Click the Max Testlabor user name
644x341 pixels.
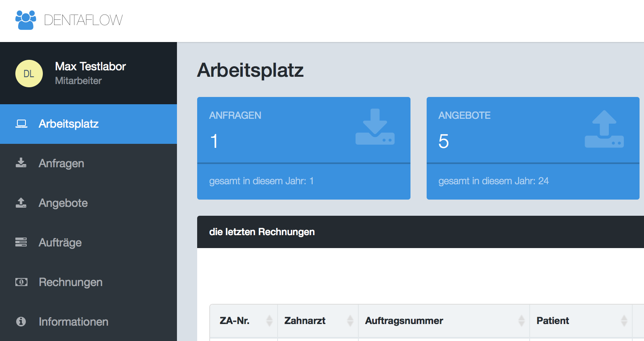click(90, 66)
